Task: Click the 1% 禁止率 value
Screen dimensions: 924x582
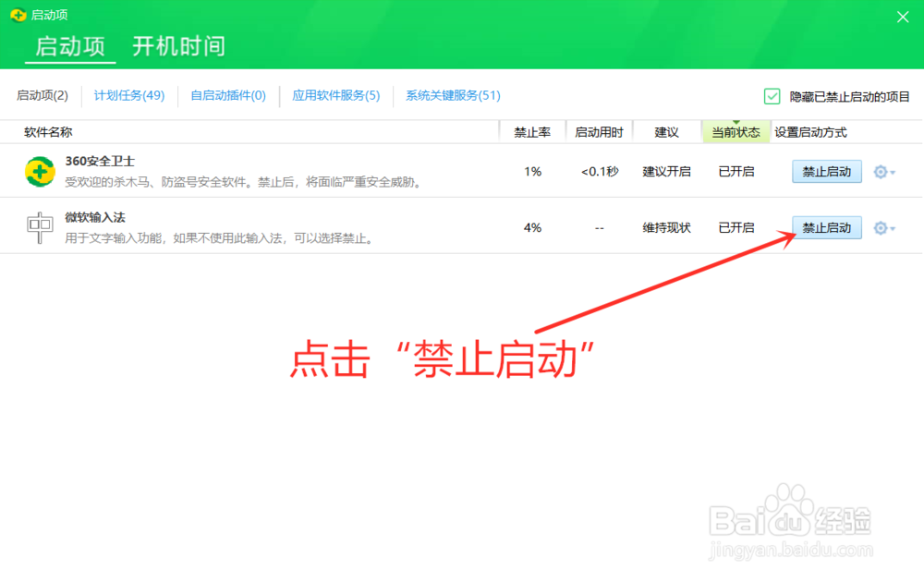Action: pyautogui.click(x=533, y=172)
